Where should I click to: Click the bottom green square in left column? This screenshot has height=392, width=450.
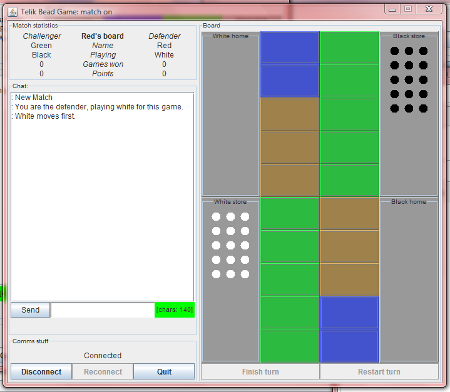(290, 346)
